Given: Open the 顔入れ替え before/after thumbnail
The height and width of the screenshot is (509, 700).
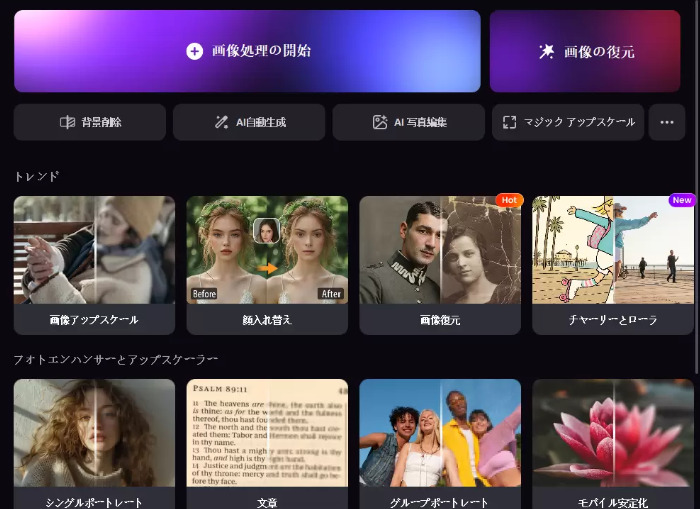Looking at the screenshot, I should tap(267, 250).
